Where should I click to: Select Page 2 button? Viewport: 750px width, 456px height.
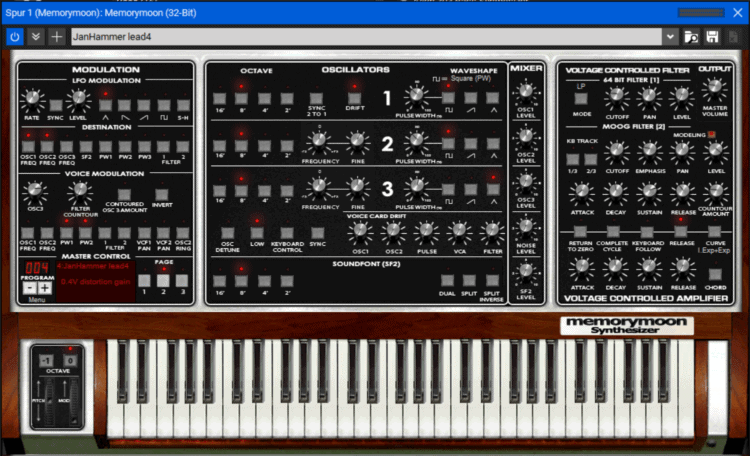click(163, 280)
